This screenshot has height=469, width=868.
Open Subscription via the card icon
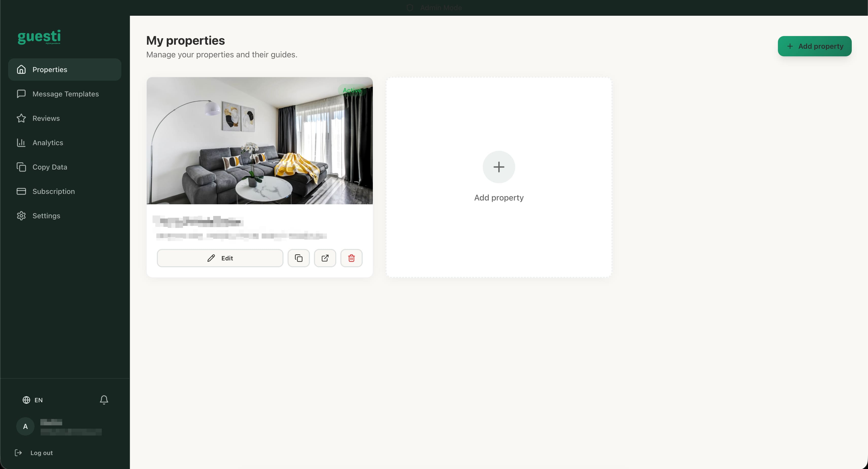pyautogui.click(x=21, y=191)
